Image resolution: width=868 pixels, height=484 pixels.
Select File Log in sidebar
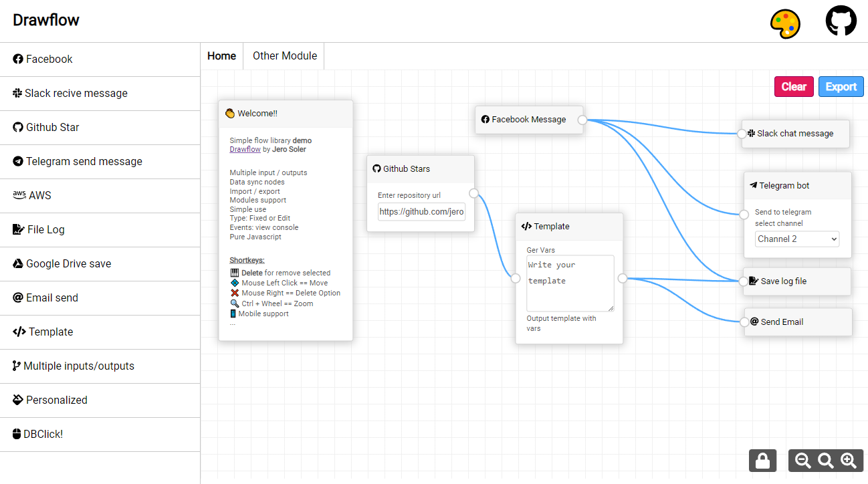(100, 230)
